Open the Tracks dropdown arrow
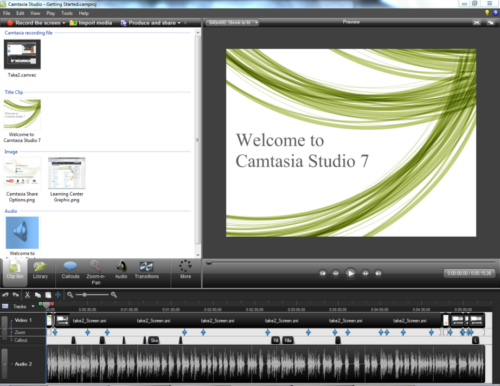Screen dimensions: 500x386 coord(33,306)
